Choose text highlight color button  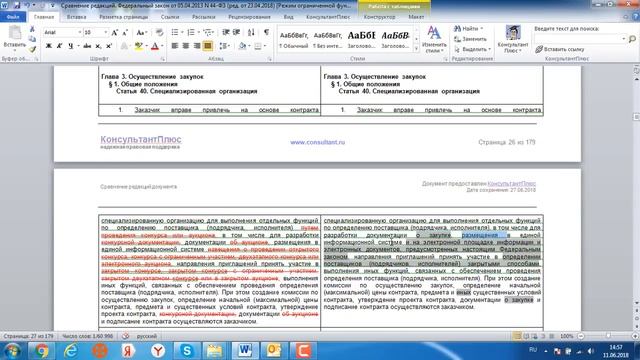139,46
